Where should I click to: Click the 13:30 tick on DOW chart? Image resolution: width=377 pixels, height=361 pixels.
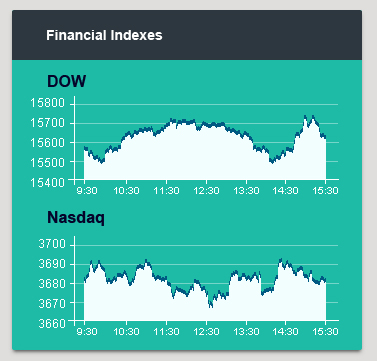[x=246, y=191]
